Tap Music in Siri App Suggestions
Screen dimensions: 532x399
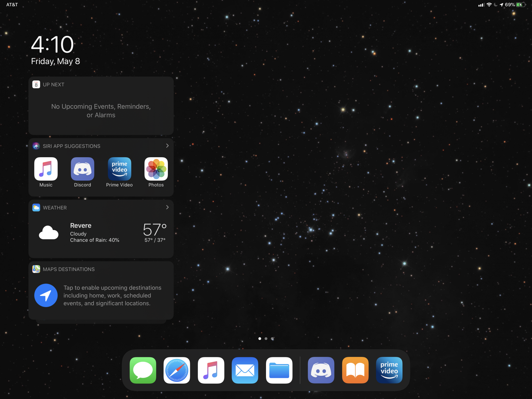[x=46, y=169]
